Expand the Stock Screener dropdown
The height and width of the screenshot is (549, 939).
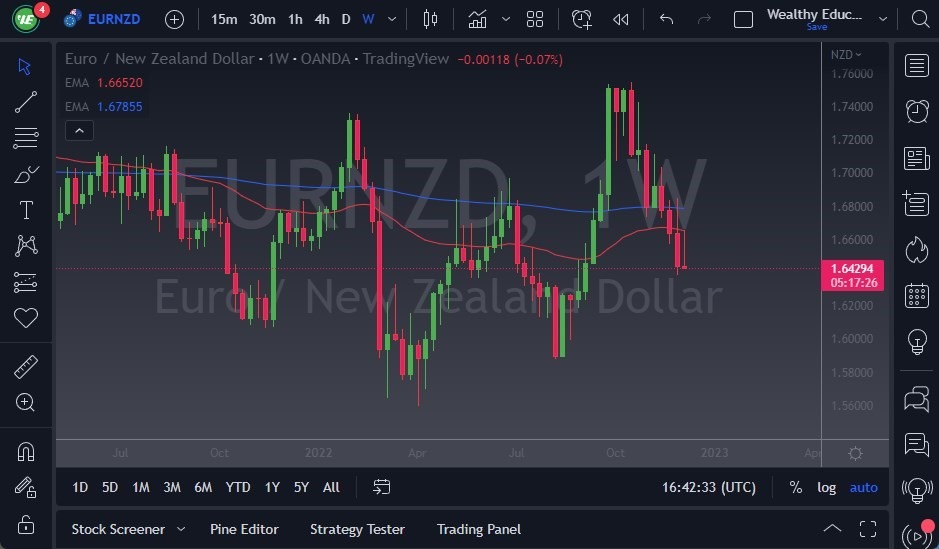(x=181, y=529)
